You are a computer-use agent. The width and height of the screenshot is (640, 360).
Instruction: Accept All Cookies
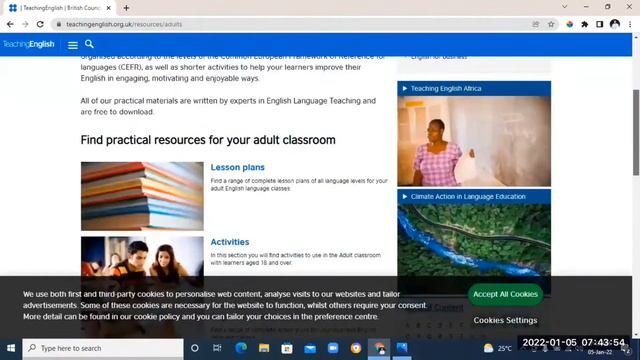pyautogui.click(x=505, y=294)
